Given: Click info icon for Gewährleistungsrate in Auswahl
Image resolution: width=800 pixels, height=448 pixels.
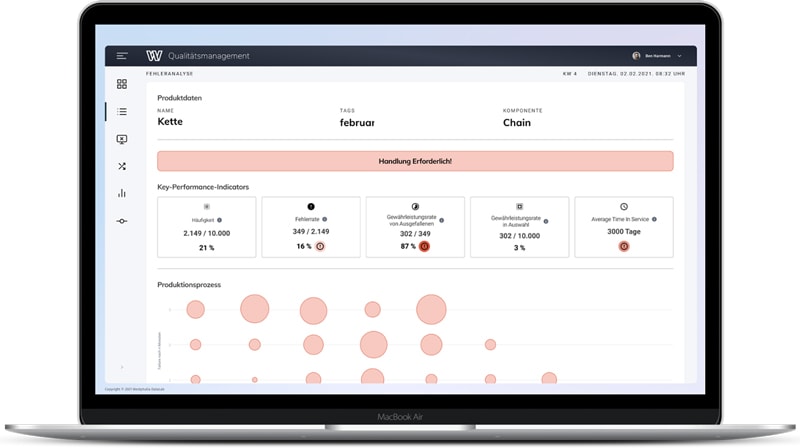Looking at the screenshot, I should 546,221.
